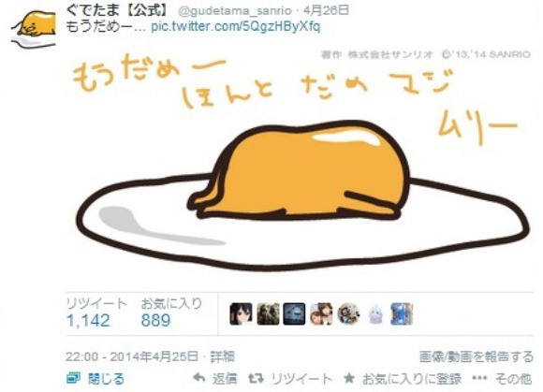Click the 閉じる collapse icon
The height and width of the screenshot is (392, 543).
73,378
